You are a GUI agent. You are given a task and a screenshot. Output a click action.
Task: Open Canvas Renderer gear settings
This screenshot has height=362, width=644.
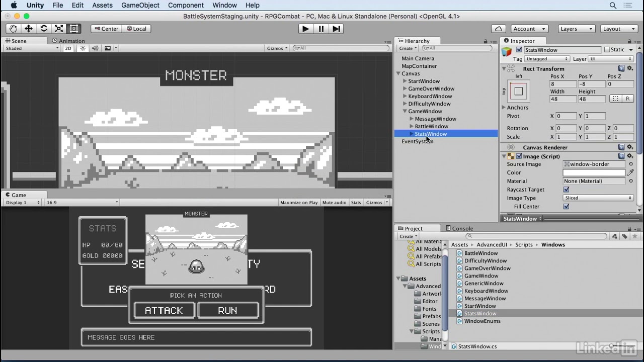tap(629, 147)
